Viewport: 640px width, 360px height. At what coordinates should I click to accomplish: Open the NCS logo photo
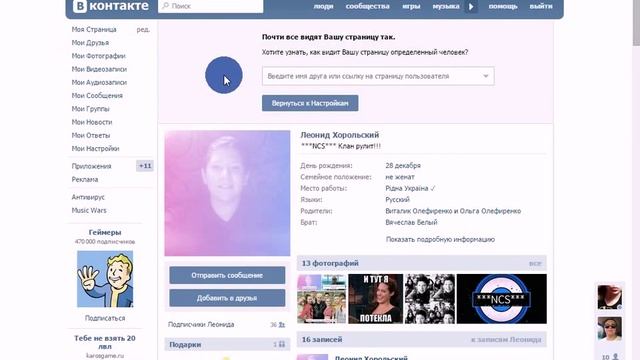point(502,299)
